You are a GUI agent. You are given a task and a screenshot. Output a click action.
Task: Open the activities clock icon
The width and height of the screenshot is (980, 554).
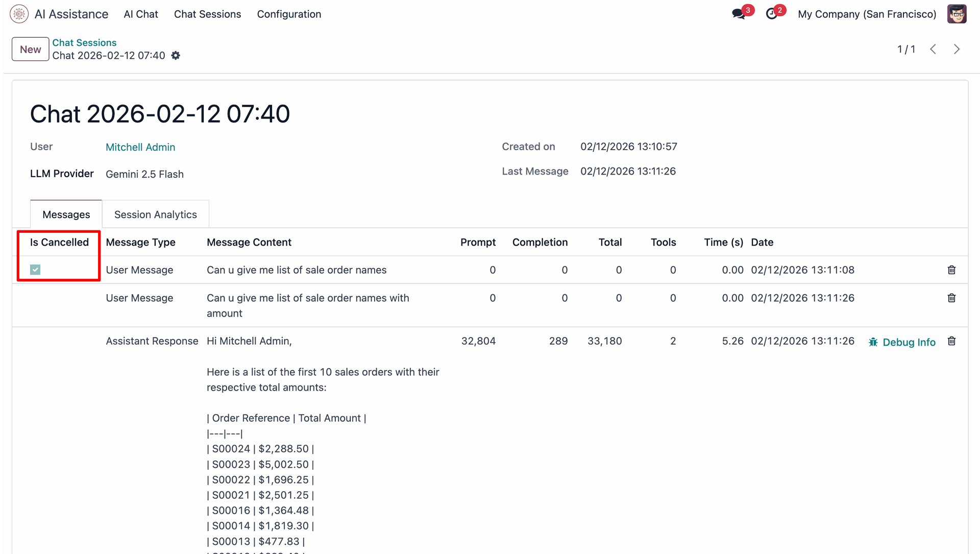[x=772, y=14]
